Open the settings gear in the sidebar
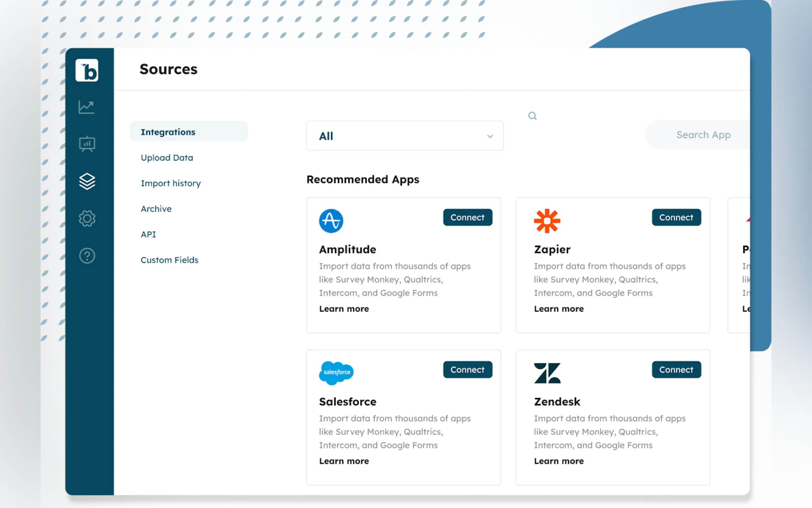This screenshot has width=812, height=508. click(87, 218)
